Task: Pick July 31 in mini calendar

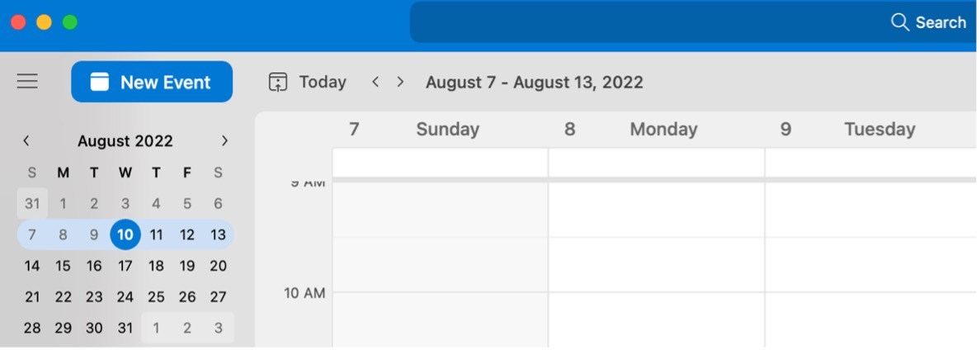Action: (x=32, y=204)
